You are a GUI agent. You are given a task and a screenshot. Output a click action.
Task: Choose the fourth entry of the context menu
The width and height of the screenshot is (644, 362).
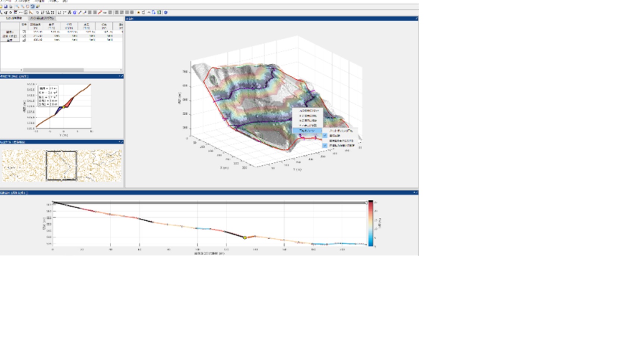click(307, 126)
